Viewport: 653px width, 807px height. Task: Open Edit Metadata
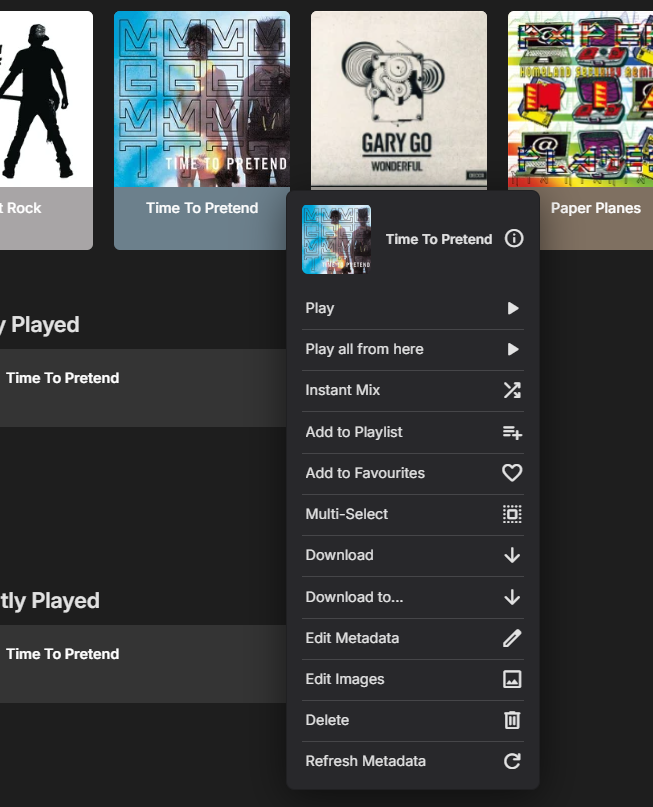click(413, 638)
